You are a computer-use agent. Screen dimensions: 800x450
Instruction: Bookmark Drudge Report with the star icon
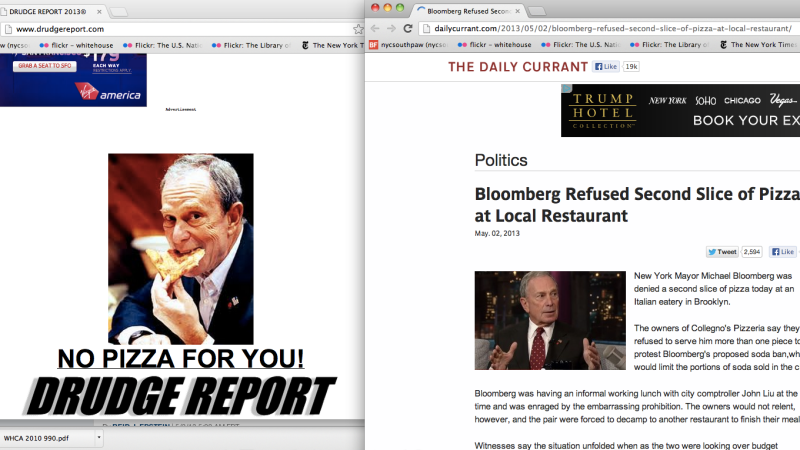358,30
